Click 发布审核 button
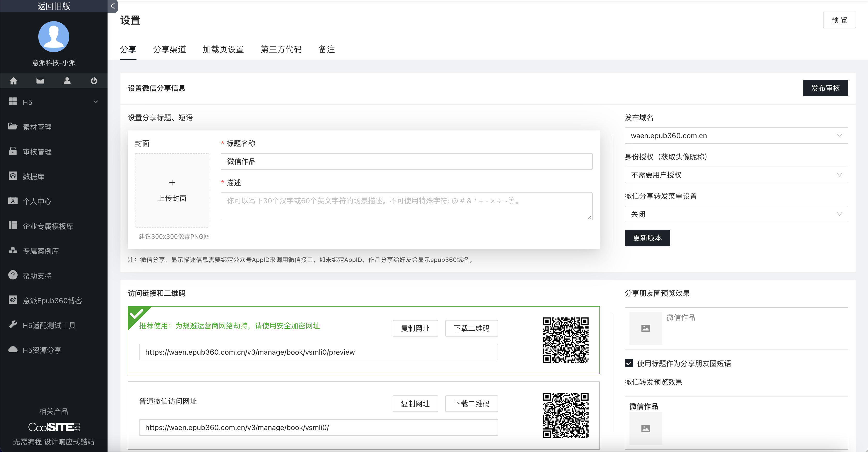The width and height of the screenshot is (868, 452). click(825, 88)
